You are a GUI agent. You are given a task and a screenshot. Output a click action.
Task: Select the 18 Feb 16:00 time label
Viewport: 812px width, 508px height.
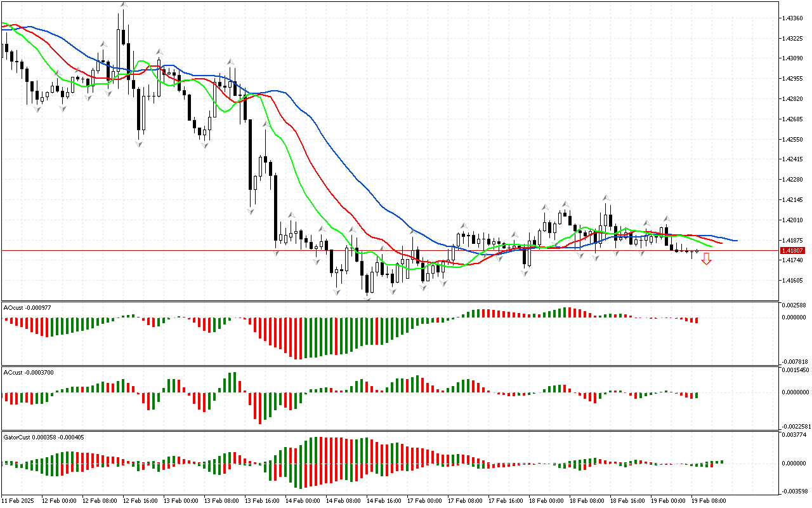(x=628, y=501)
